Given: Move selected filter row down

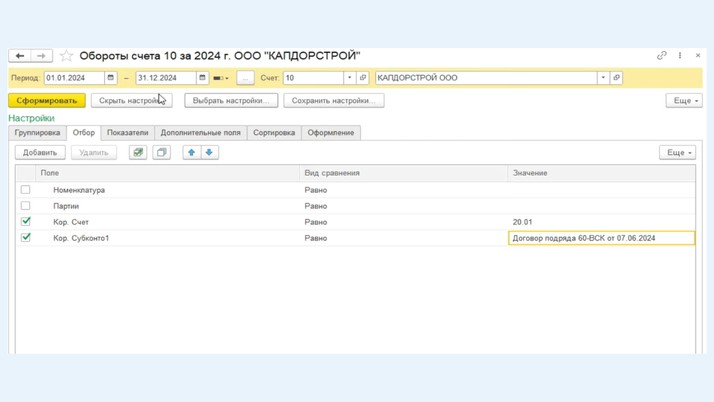Looking at the screenshot, I should click(x=209, y=153).
